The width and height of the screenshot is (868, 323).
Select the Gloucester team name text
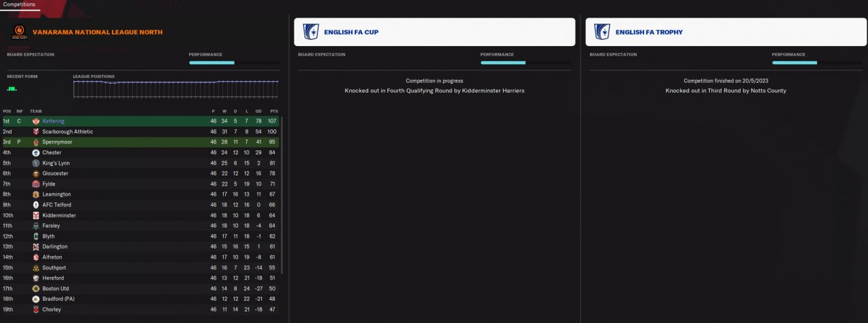tap(55, 173)
